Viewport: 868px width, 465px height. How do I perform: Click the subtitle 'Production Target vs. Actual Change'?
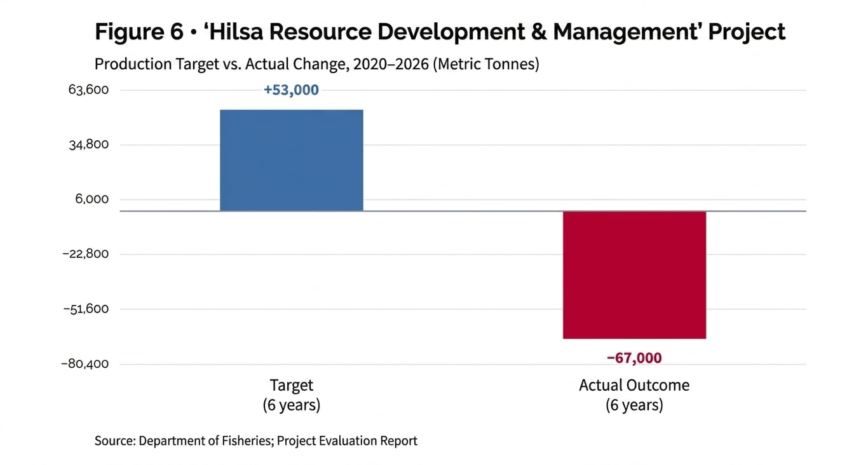(317, 64)
